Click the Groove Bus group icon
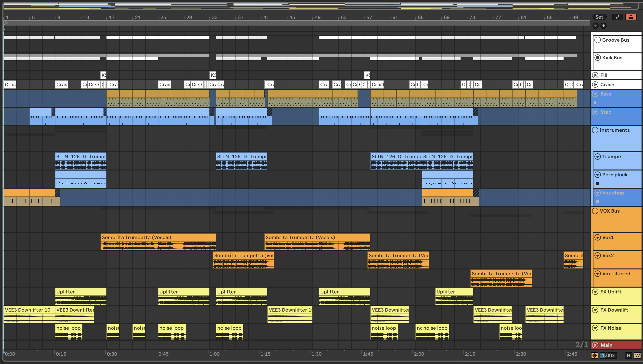The image size is (643, 364). coord(597,40)
